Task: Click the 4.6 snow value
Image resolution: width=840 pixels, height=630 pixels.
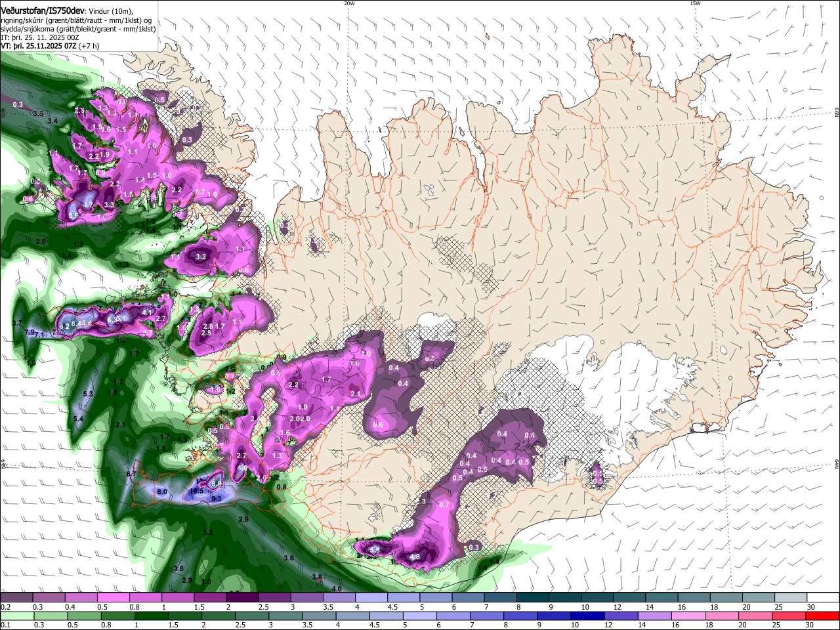Action: [242, 468]
